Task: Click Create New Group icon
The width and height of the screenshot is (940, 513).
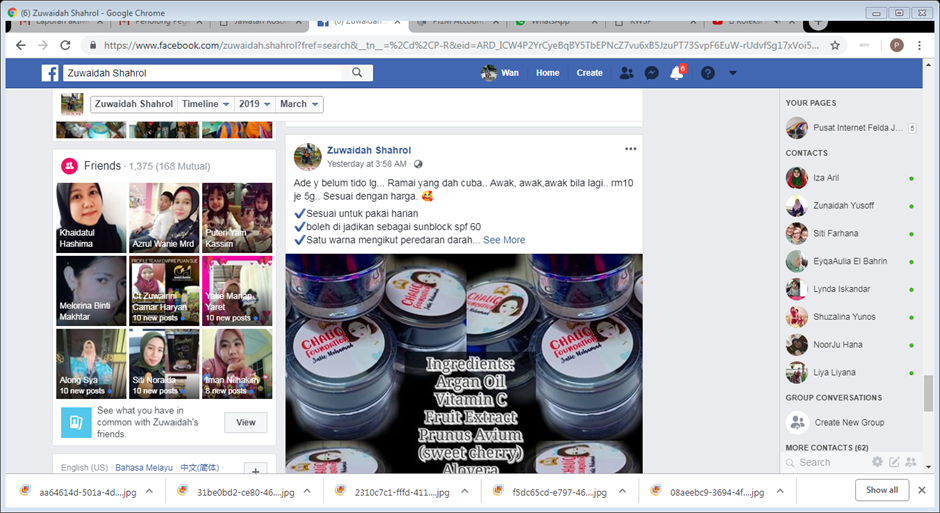Action: point(797,423)
